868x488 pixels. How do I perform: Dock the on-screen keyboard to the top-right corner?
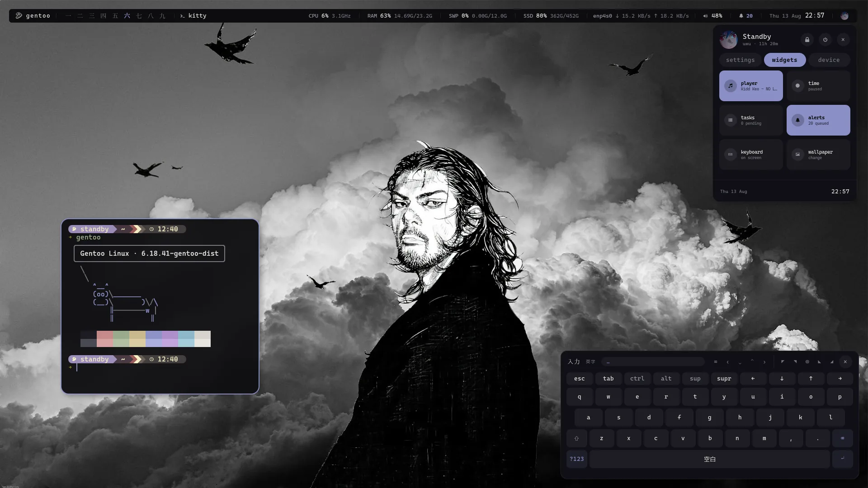795,361
